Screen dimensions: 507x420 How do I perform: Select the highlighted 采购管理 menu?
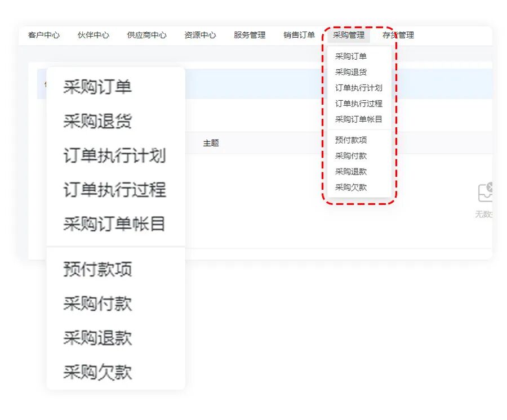tap(349, 35)
